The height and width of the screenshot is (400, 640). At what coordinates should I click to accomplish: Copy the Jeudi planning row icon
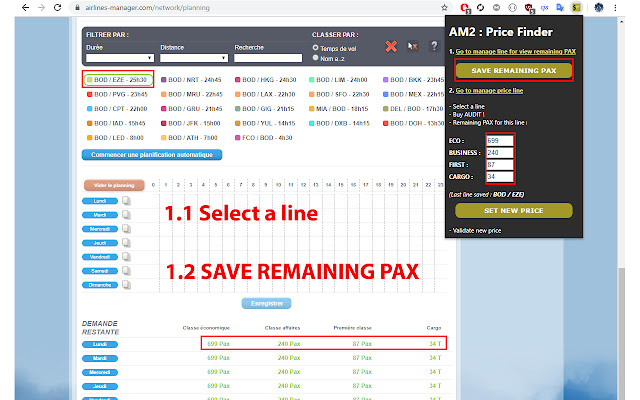coord(127,243)
